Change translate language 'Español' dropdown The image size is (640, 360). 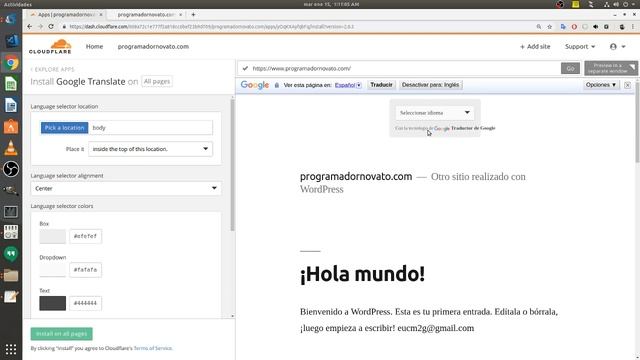click(x=348, y=85)
